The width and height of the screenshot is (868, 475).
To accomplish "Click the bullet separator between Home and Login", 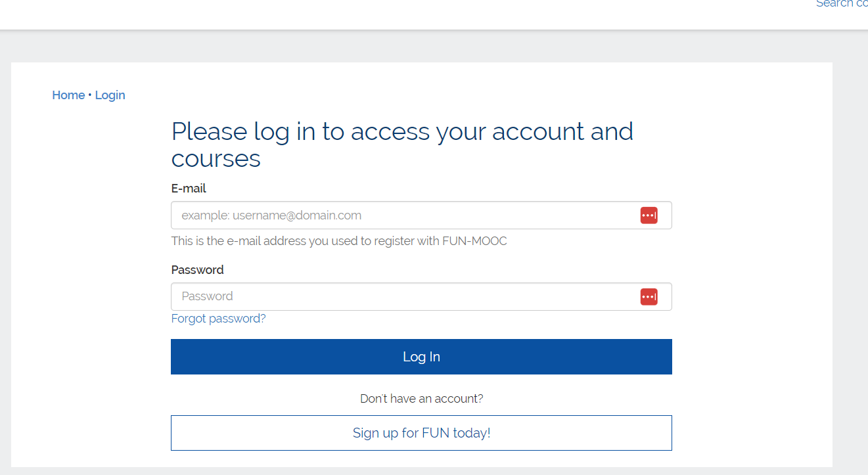I will pyautogui.click(x=89, y=95).
